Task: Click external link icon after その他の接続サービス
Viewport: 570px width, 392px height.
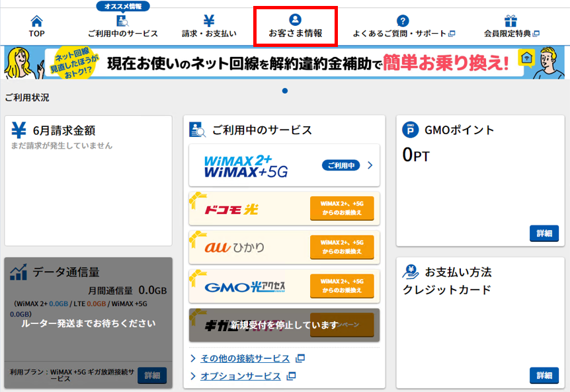Action: (300, 358)
